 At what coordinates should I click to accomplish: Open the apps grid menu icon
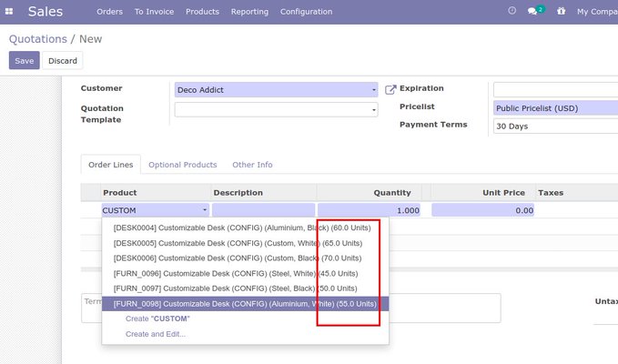coord(9,12)
